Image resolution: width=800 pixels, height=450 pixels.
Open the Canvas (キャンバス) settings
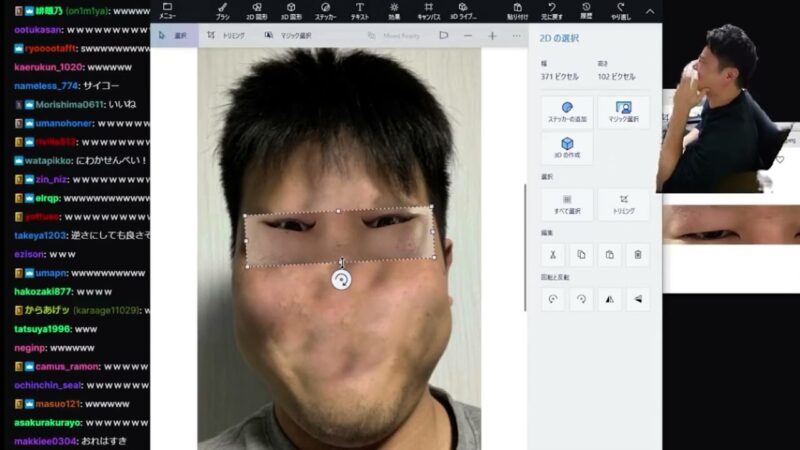tap(429, 11)
